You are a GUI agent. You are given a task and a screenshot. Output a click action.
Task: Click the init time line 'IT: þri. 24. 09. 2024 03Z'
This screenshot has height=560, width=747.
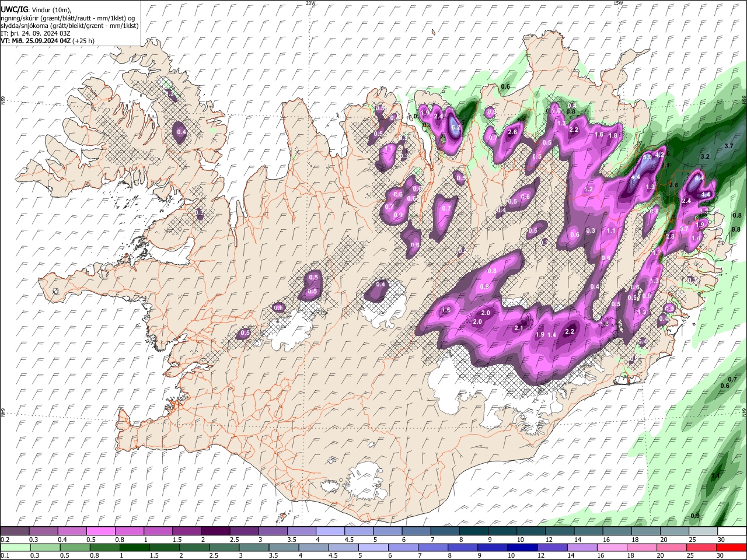[x=36, y=33]
